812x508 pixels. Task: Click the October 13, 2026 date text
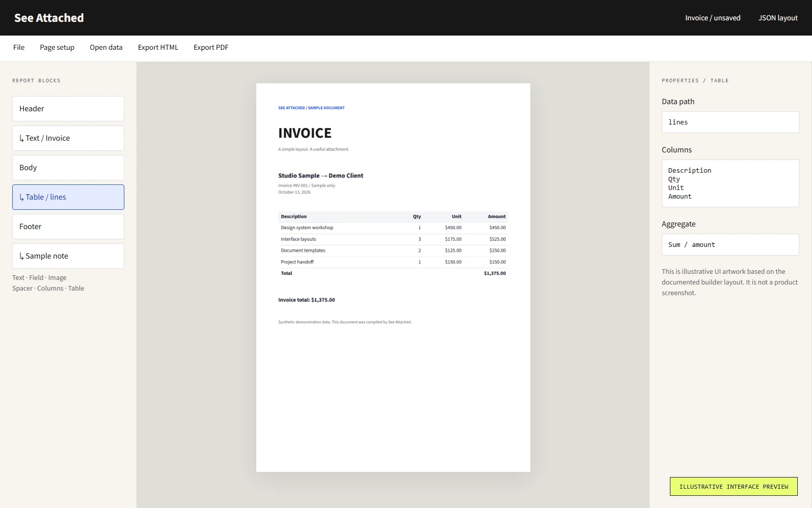click(x=294, y=192)
